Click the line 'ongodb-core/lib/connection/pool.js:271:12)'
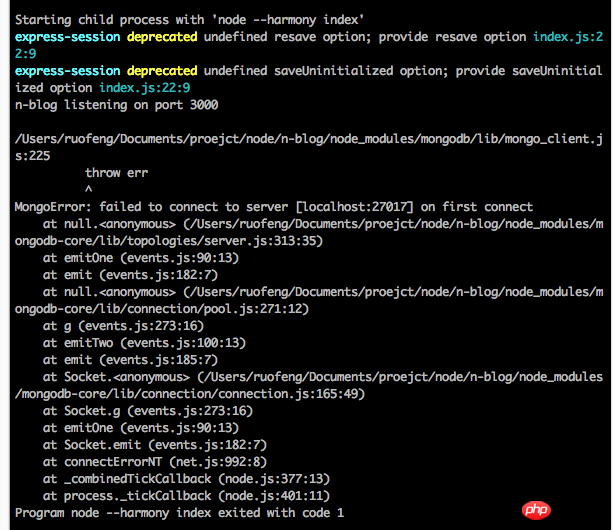Viewport: 613px width, 530px height. tap(162, 309)
